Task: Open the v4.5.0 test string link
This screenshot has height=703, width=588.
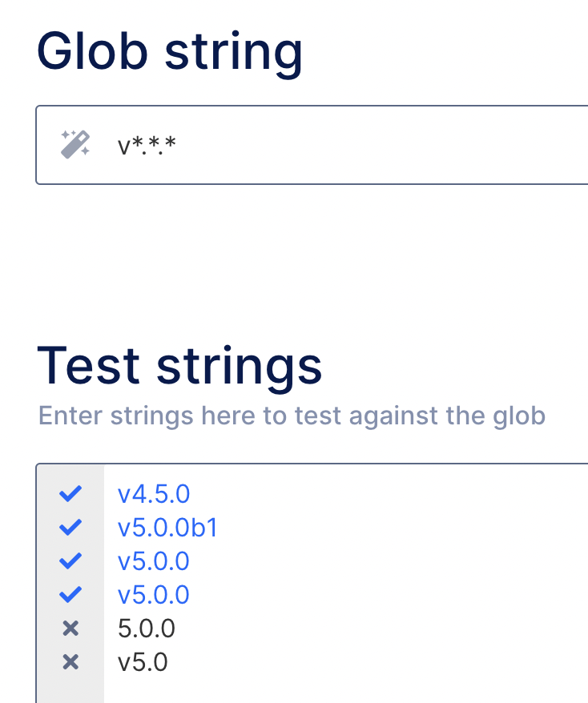Action: (154, 494)
